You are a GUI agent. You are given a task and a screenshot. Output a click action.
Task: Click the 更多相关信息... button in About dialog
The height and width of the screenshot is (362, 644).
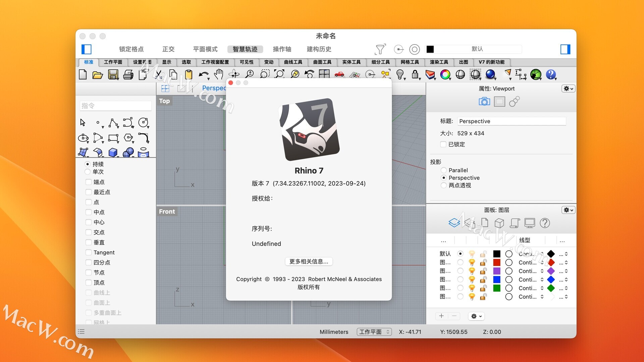click(309, 261)
